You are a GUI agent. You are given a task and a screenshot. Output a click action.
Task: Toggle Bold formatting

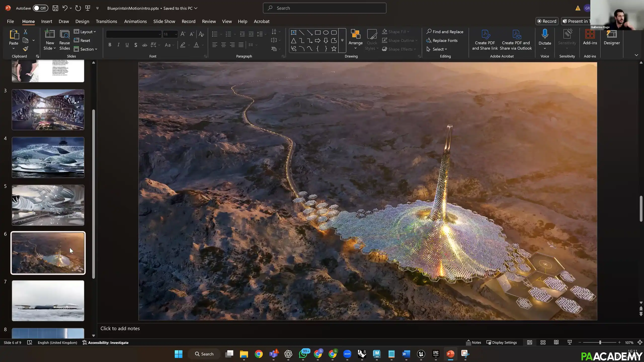[x=110, y=45]
